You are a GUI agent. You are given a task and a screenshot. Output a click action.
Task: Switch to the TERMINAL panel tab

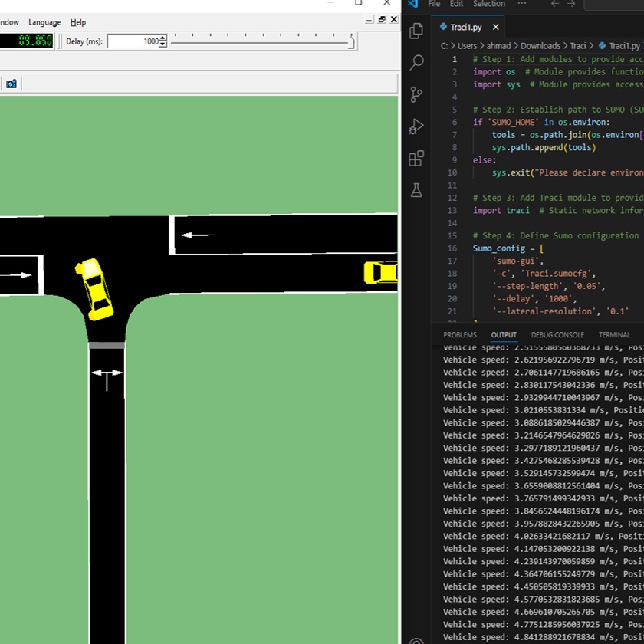pos(614,335)
